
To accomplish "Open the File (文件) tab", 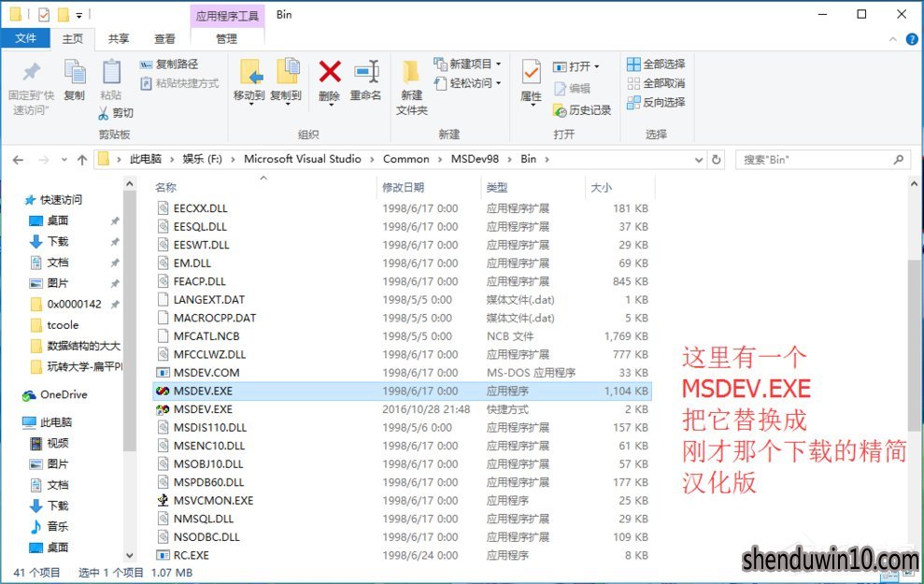I will point(26,38).
